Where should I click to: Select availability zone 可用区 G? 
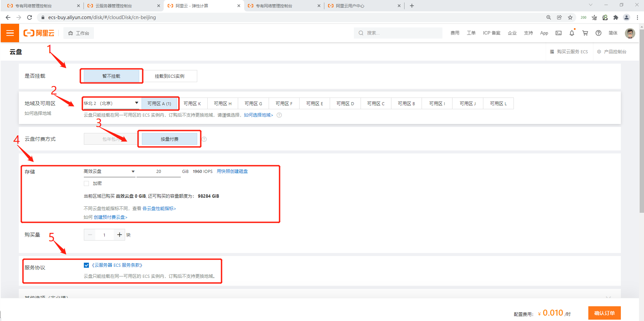point(254,104)
